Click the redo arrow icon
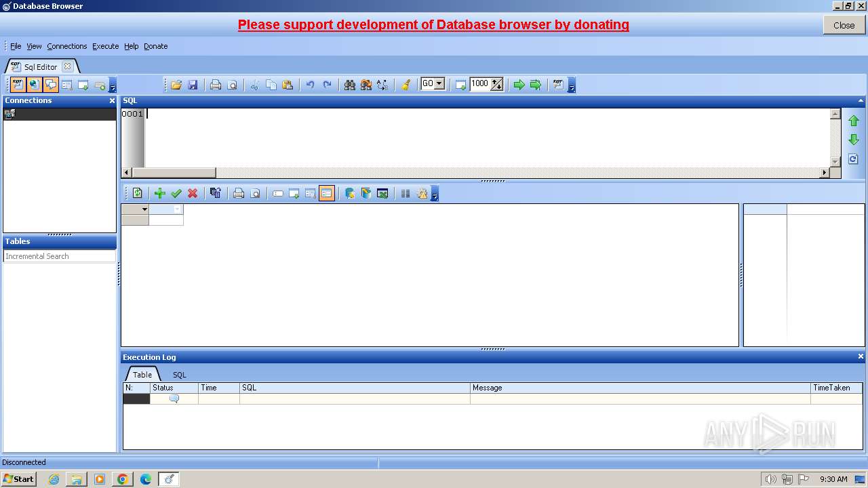 (327, 85)
